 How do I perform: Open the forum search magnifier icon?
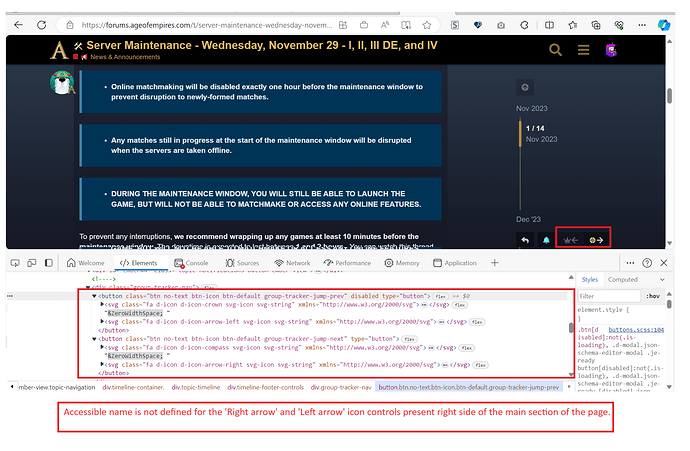click(555, 50)
